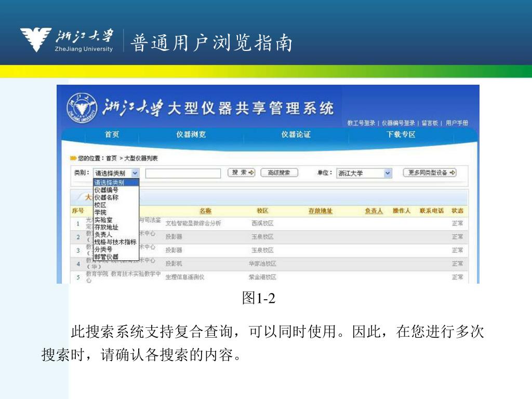The width and height of the screenshot is (532, 399).
Task: Sort by the 存放地址 column header
Action: (320, 211)
